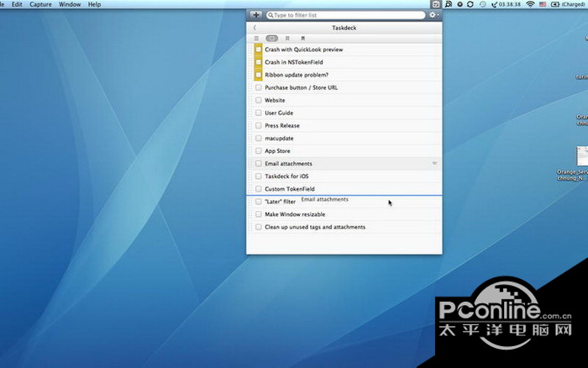The width and height of the screenshot is (588, 368).
Task: Expand the Email attachments disclosure triangle
Action: point(434,163)
